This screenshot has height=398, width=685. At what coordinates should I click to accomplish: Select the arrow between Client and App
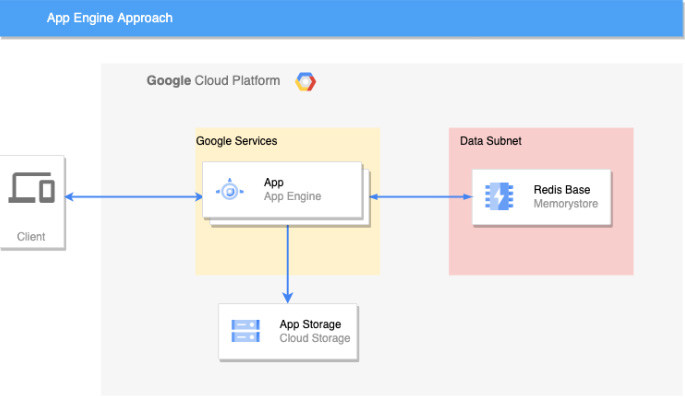[x=134, y=197]
